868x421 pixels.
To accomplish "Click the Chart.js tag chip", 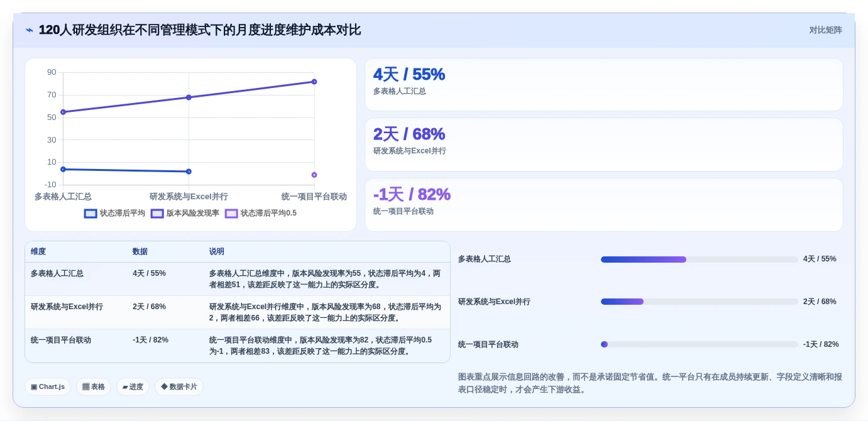I will pyautogui.click(x=48, y=387).
